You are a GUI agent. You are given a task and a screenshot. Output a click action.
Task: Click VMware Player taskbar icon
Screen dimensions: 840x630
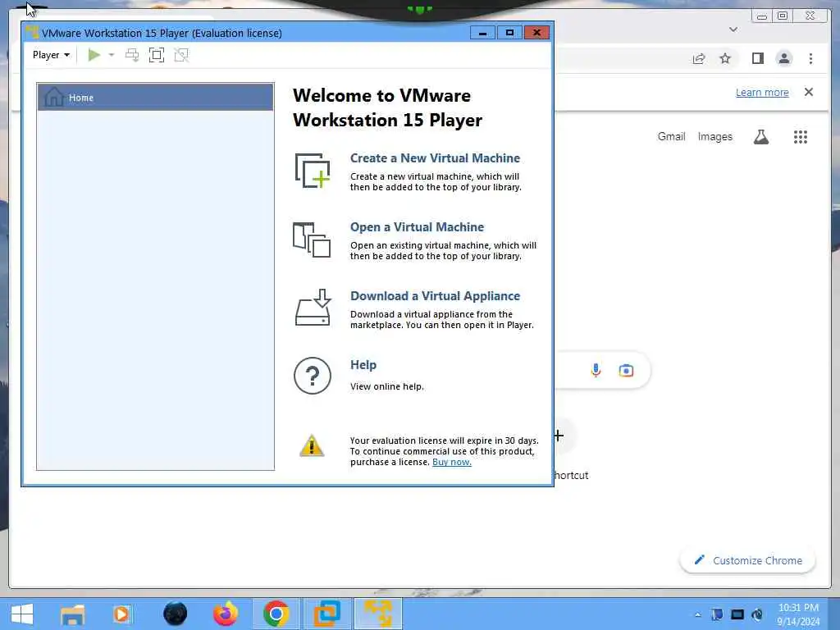(x=378, y=614)
